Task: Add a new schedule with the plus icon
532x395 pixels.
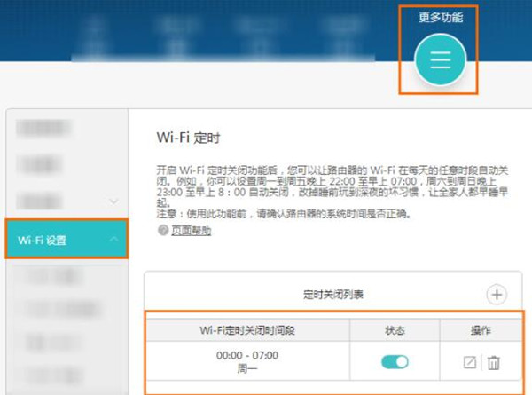Action: (497, 295)
